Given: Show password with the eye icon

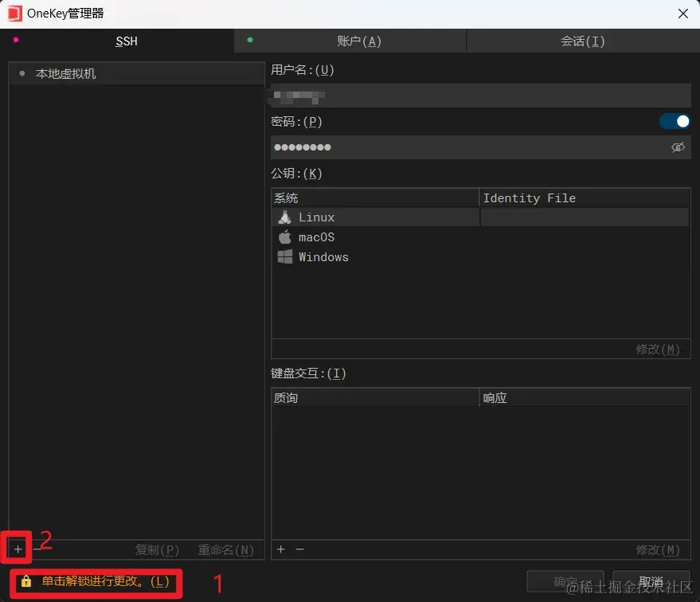Looking at the screenshot, I should pyautogui.click(x=678, y=147).
